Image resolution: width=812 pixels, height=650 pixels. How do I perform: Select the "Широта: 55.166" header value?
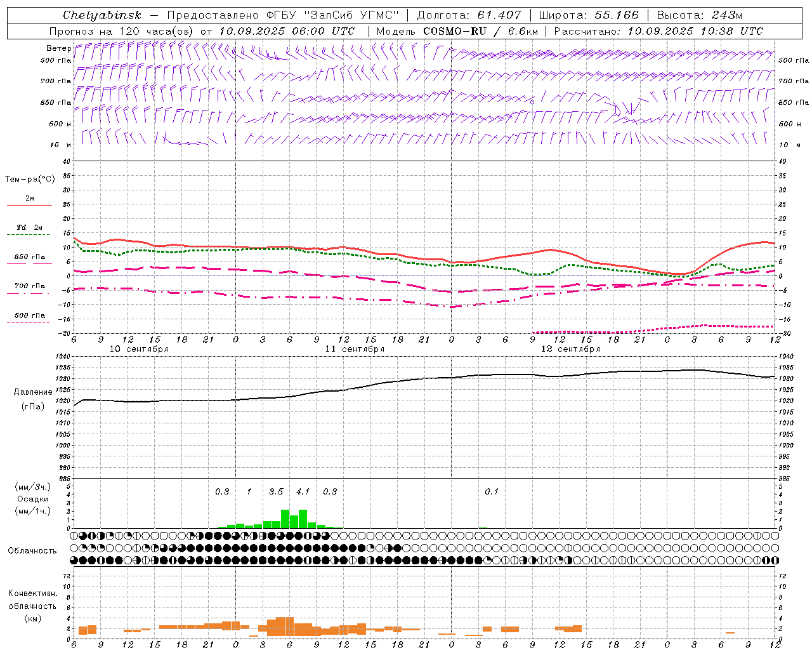(x=589, y=15)
